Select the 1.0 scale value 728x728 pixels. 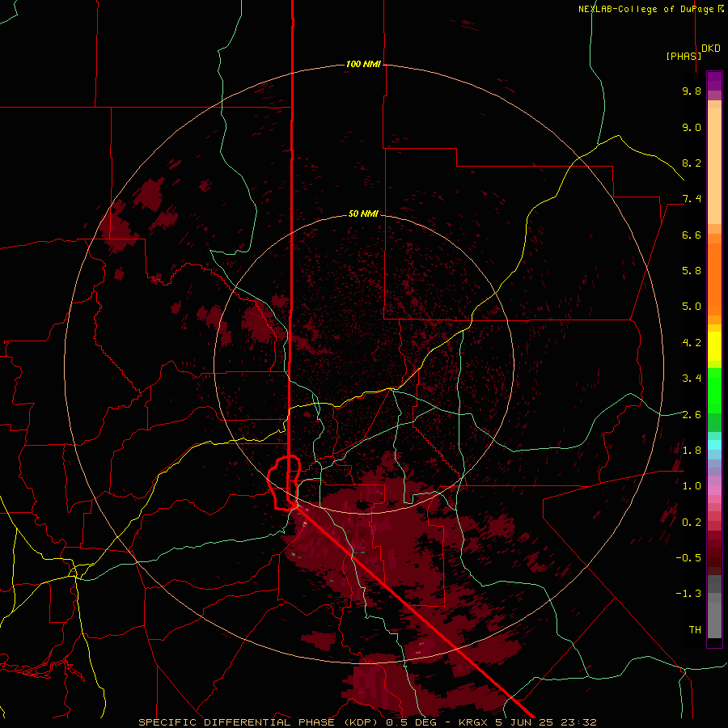[692, 485]
